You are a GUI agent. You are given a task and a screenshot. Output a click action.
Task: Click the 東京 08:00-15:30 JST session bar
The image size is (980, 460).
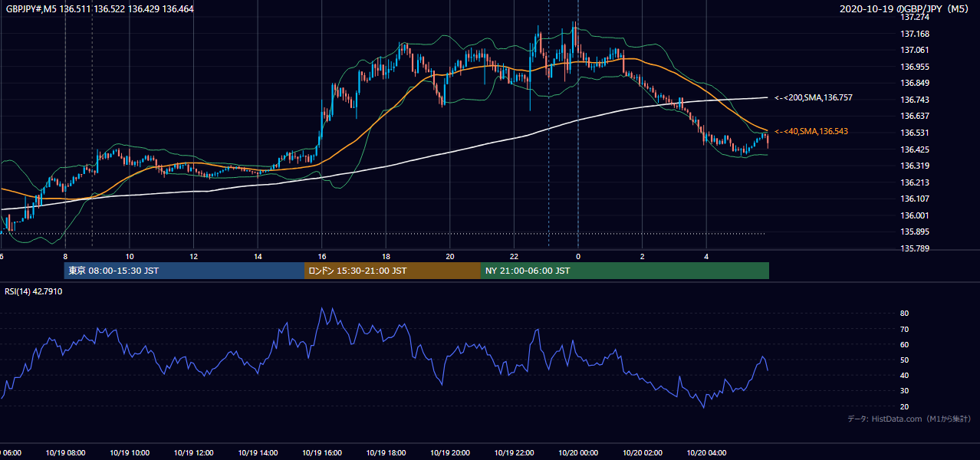(184, 271)
